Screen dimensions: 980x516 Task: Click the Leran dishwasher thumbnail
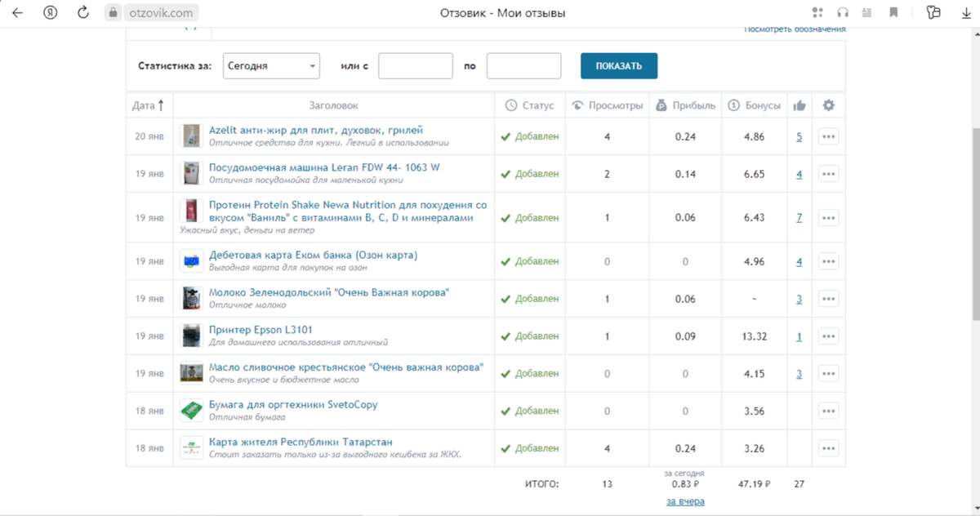[x=191, y=174]
